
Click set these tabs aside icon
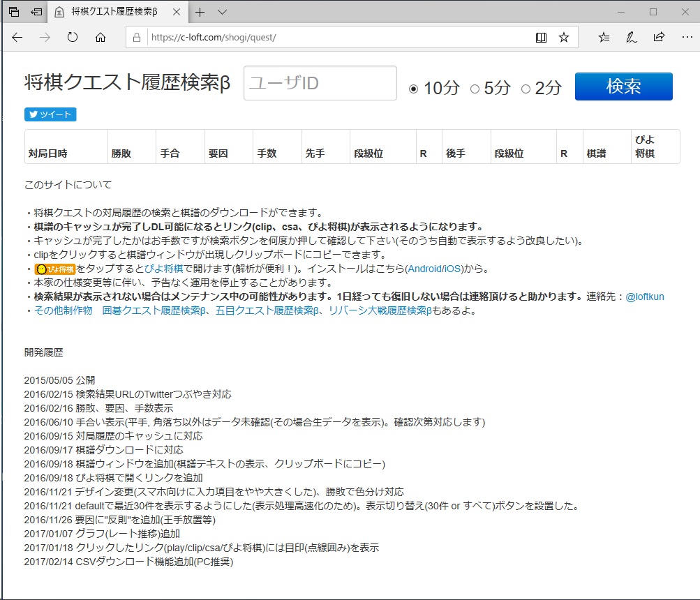[36, 12]
